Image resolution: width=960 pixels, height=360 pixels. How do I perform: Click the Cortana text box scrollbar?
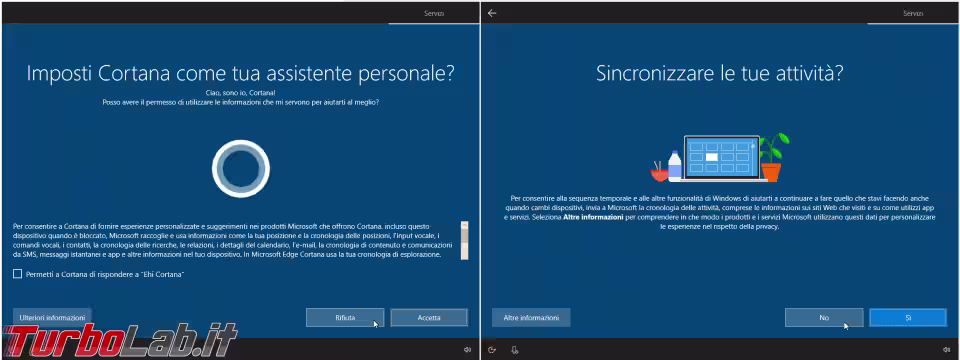click(x=465, y=240)
